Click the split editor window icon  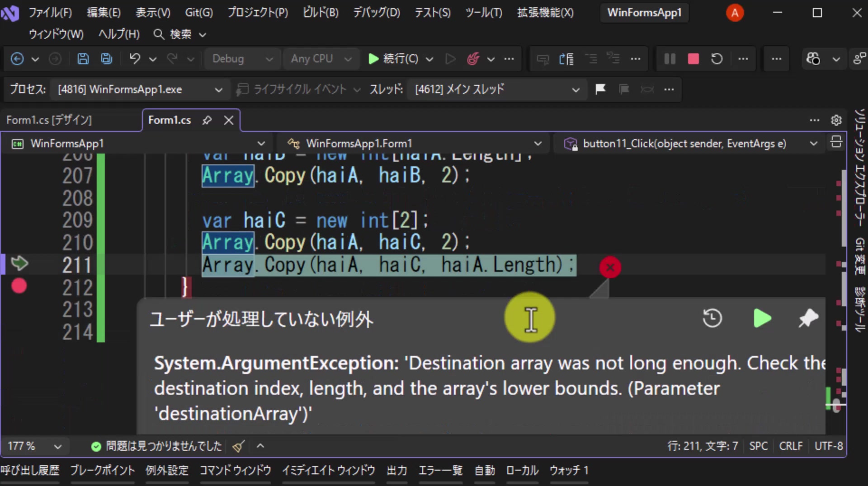(836, 143)
